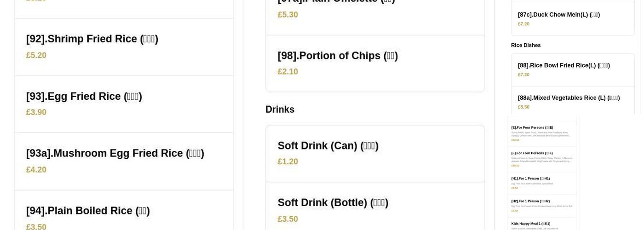Click the £1.20 Soft Drink Can price
This screenshot has height=230, width=644.
(x=288, y=162)
